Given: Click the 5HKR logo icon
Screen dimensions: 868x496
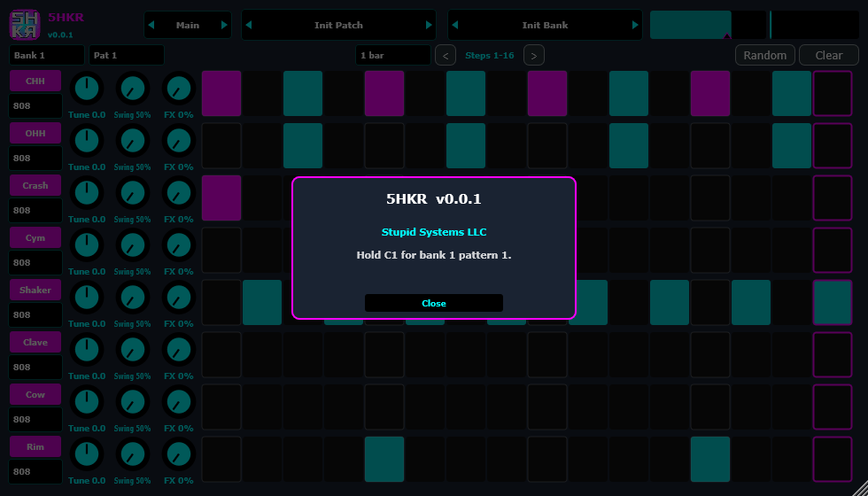Looking at the screenshot, I should [25, 25].
